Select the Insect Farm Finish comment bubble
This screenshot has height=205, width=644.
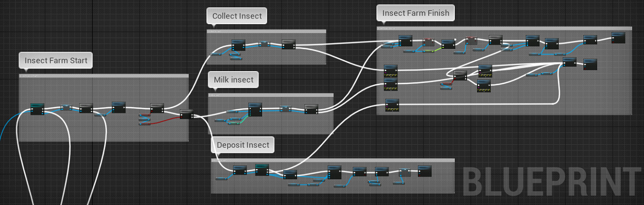coord(416,13)
